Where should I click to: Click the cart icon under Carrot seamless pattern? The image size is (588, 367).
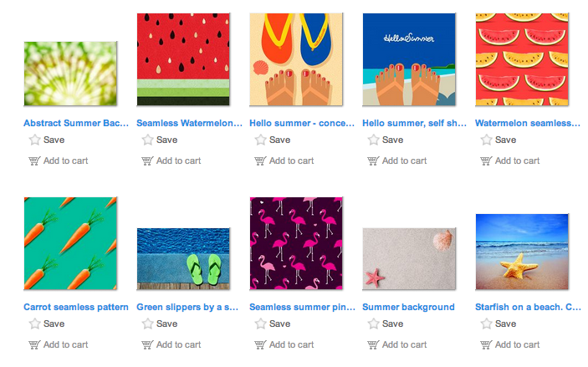tap(34, 344)
